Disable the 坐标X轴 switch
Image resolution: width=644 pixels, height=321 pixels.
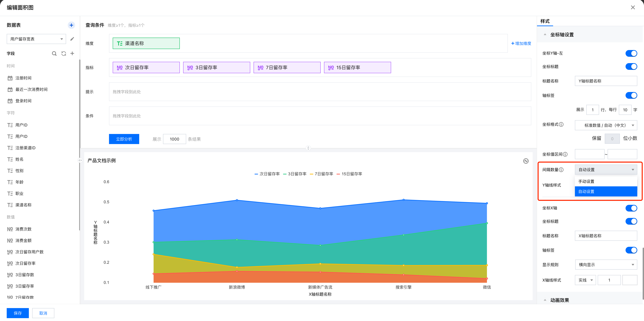(x=631, y=208)
